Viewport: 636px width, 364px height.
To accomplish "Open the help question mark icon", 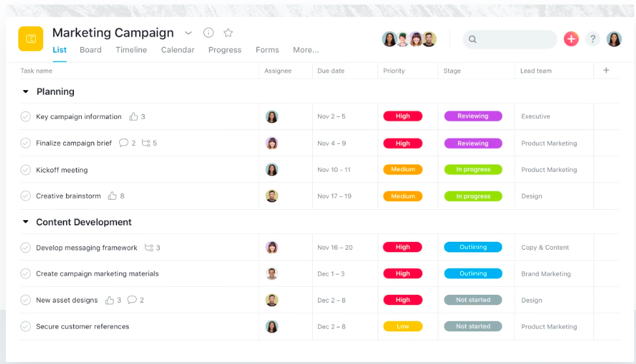I will [593, 39].
